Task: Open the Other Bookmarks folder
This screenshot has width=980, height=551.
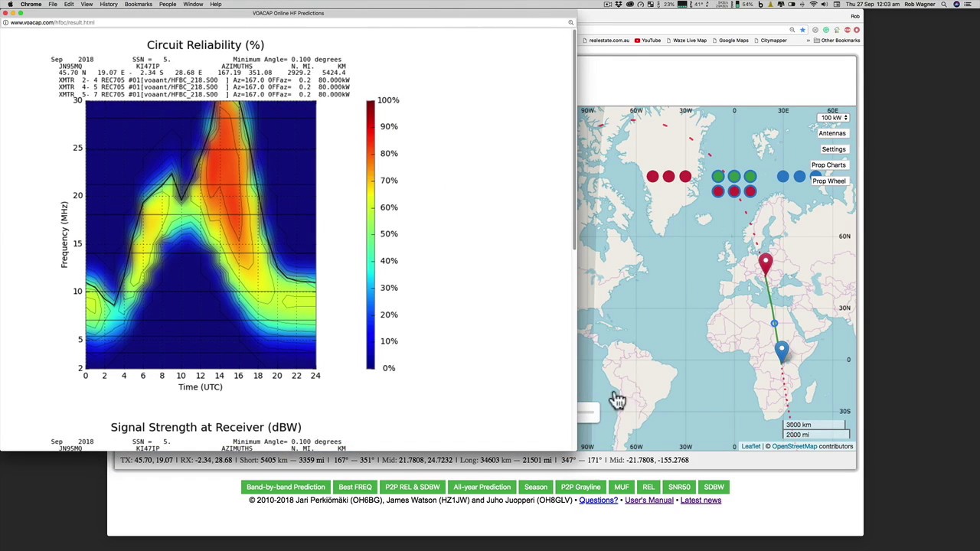Action: (x=837, y=41)
